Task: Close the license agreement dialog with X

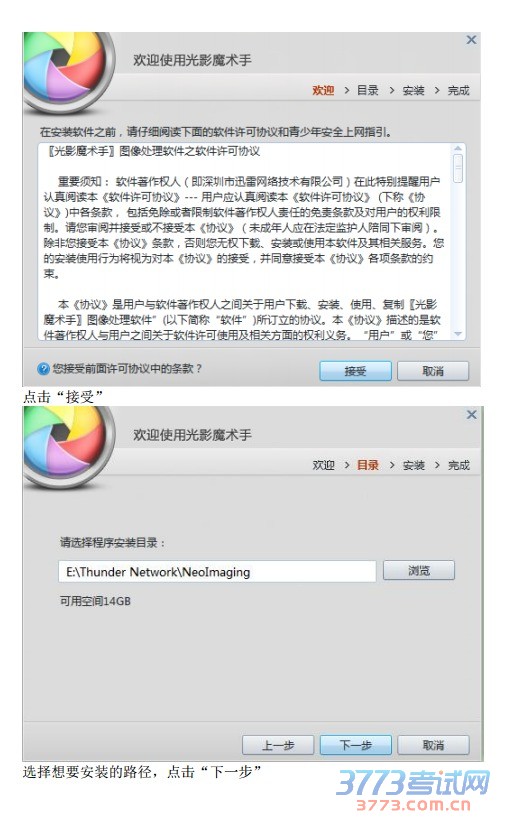Action: coord(471,40)
